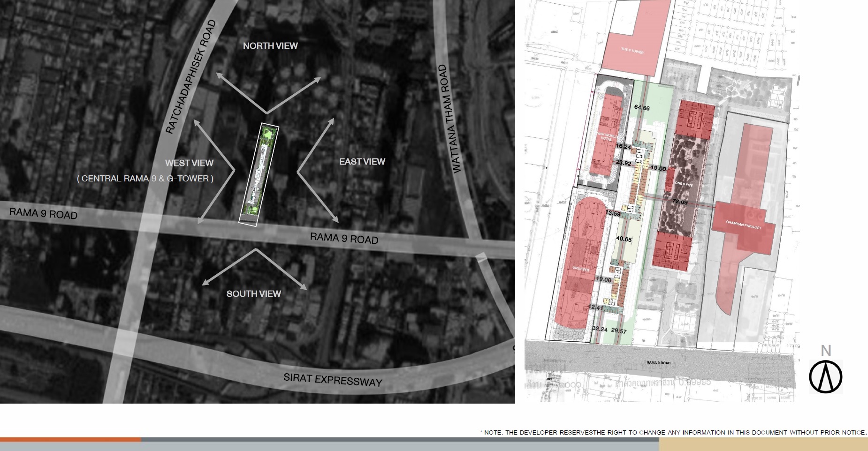Click the north arrow compass symbol

(825, 376)
